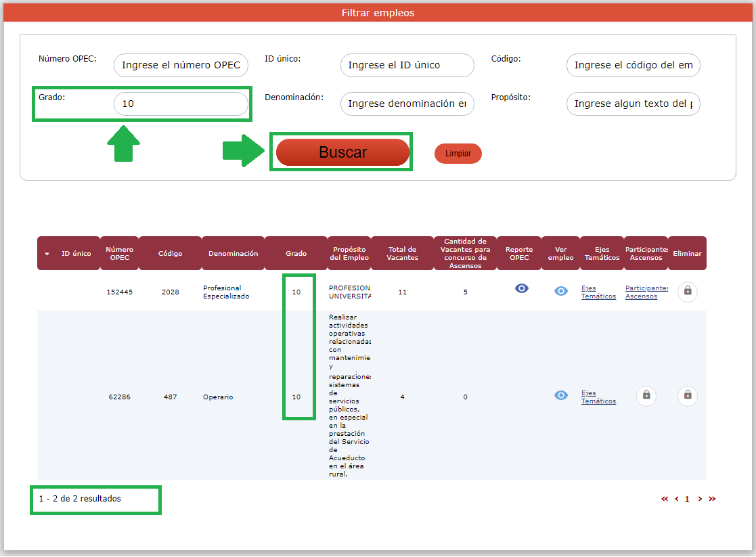The image size is (756, 557).
Task: Expand the sort arrow beside ID único
Action: 47,254
